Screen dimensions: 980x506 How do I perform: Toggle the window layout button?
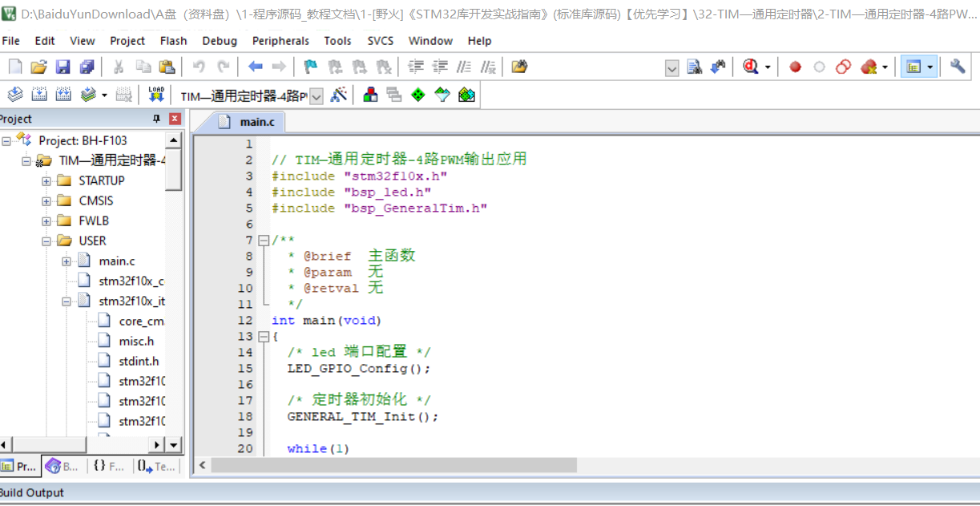click(912, 67)
